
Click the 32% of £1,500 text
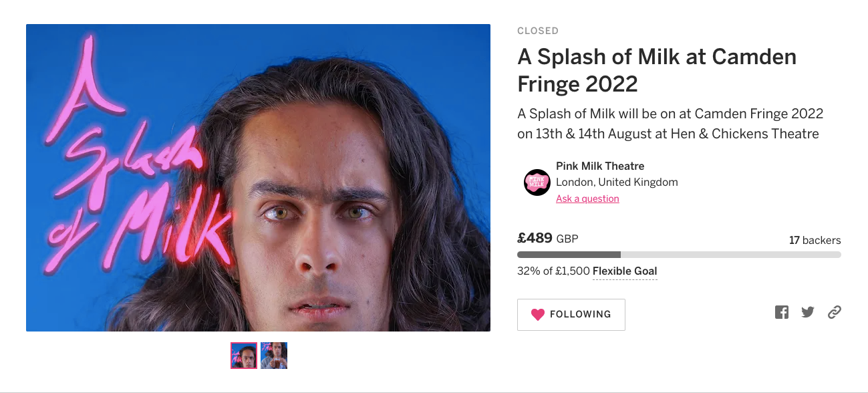[553, 271]
